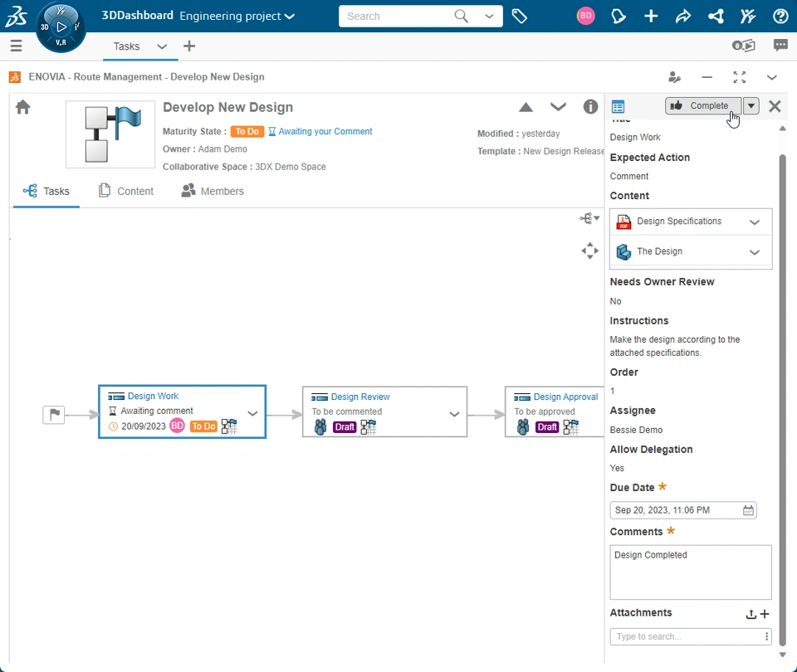Image resolution: width=797 pixels, height=672 pixels.
Task: Expand the Design Work task card chevron
Action: tap(252, 413)
